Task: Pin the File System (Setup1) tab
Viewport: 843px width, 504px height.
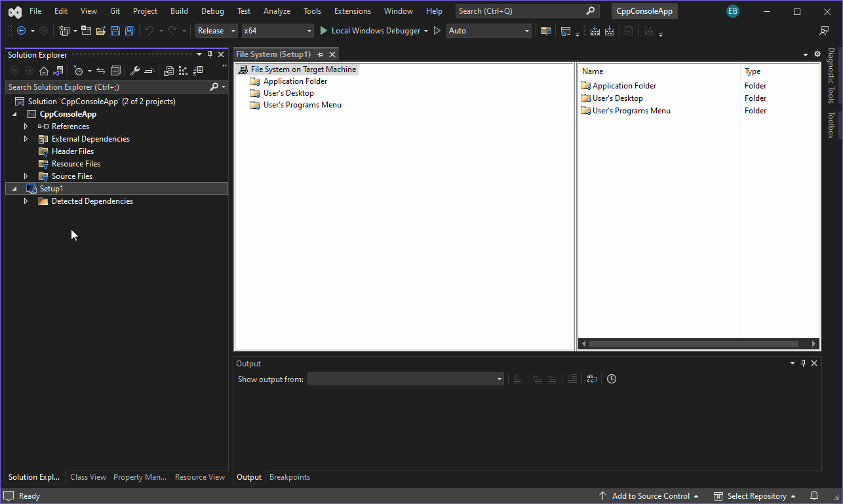Action: pyautogui.click(x=321, y=54)
